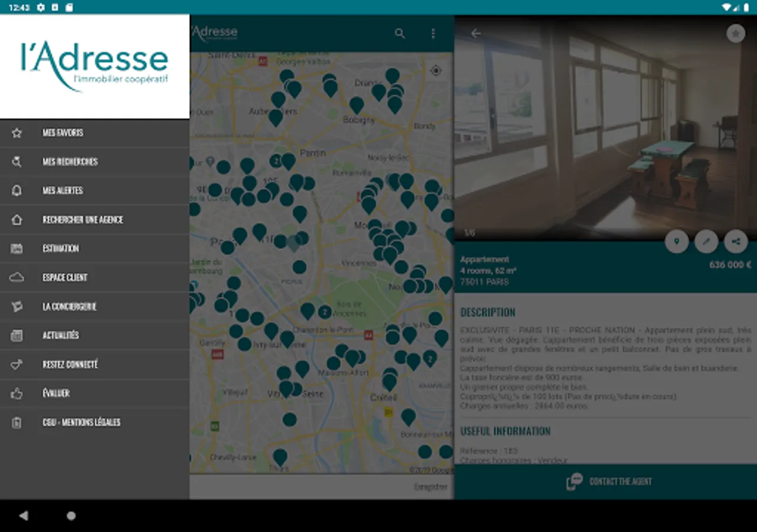The width and height of the screenshot is (757, 532).
Task: Tap the Restez Connecté icon
Action: 17,364
